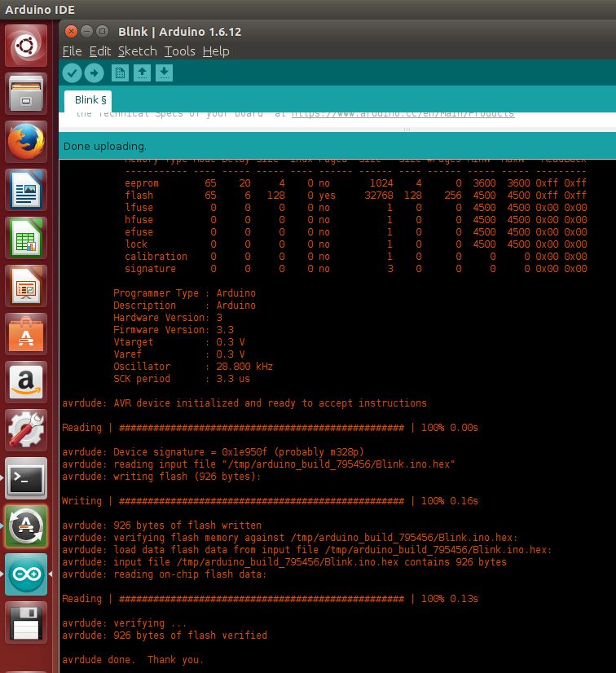The width and height of the screenshot is (616, 673).
Task: Click the Verify checkmark button
Action: pyautogui.click(x=73, y=73)
